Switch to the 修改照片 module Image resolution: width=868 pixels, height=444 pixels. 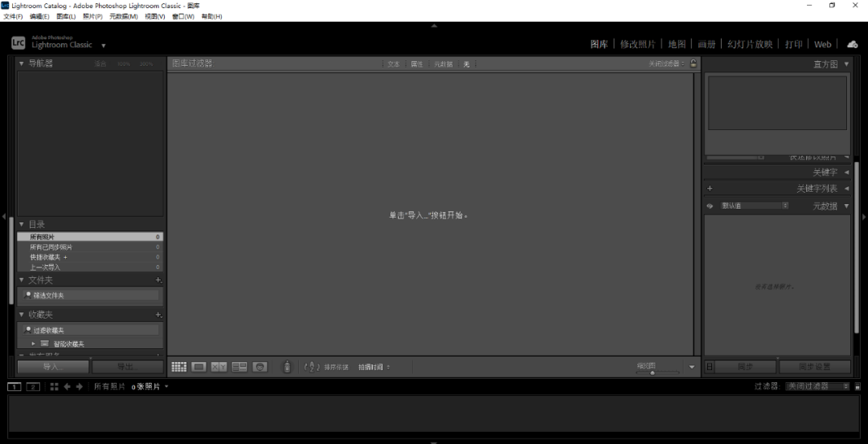click(x=637, y=44)
